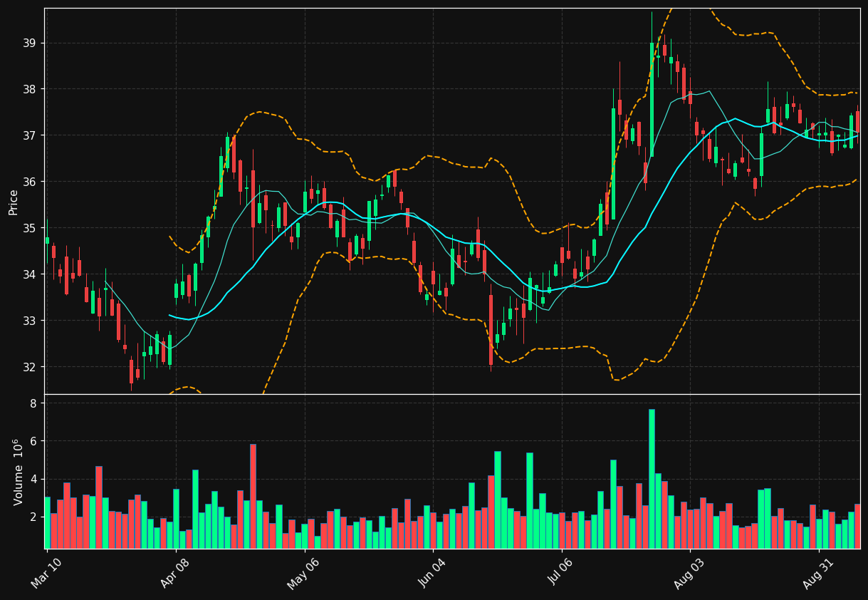Click the Price axis title
The height and width of the screenshot is (600, 868).
tap(14, 202)
